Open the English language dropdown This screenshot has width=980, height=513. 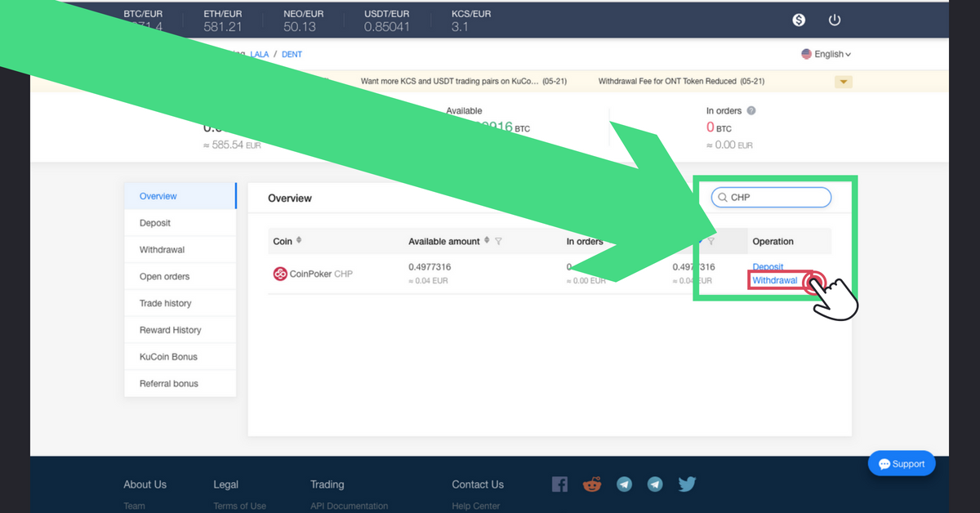[x=826, y=54]
